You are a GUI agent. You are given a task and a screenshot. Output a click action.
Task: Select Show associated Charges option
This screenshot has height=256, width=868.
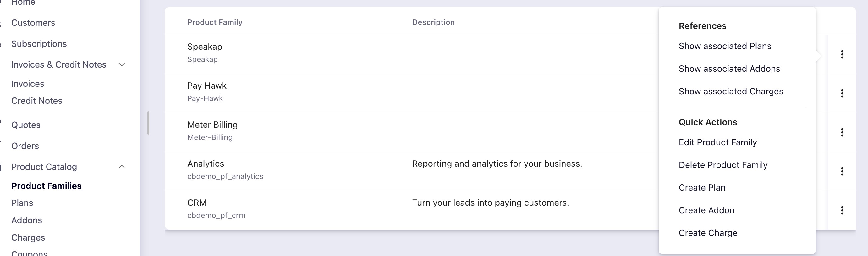coord(731,92)
